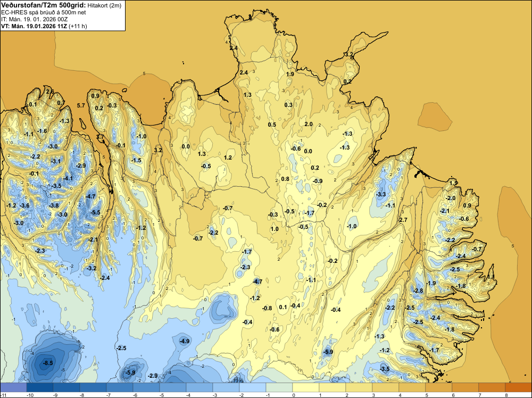
Task: Select the 'EC-HRES spá brúuð á 500m net' line
Action: point(44,12)
